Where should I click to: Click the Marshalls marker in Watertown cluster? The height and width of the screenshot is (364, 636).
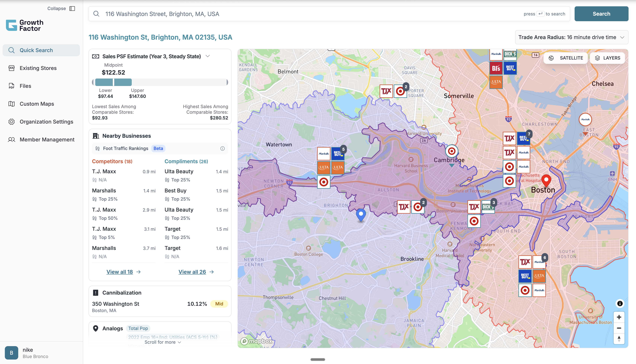[324, 154]
